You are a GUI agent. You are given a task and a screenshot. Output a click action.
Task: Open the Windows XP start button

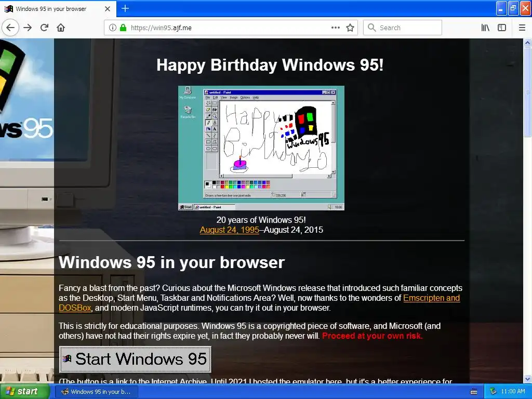[24, 391]
